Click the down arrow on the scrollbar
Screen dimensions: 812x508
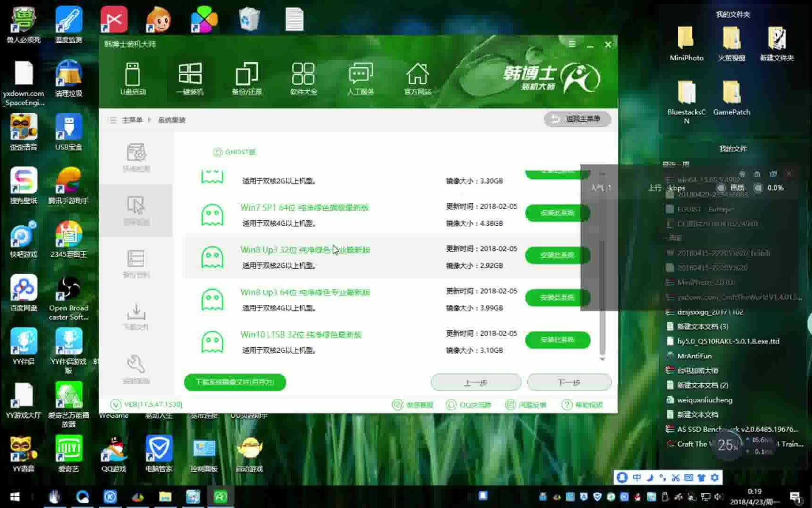(603, 359)
